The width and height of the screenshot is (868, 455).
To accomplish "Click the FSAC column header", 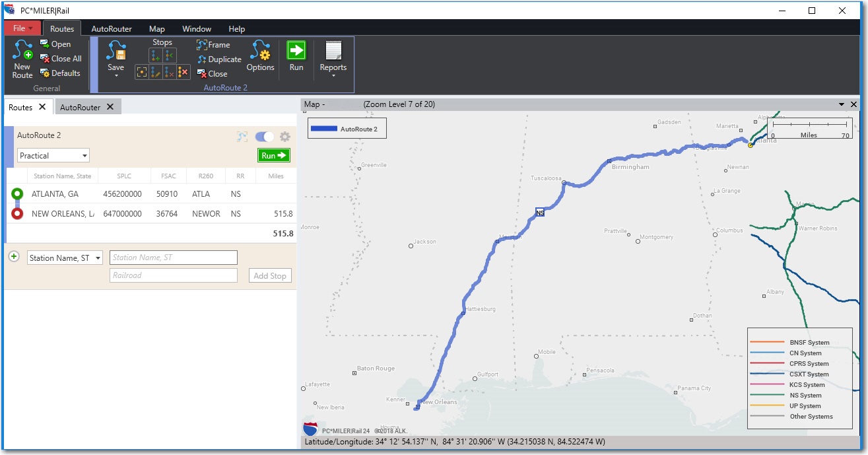I will (168, 176).
